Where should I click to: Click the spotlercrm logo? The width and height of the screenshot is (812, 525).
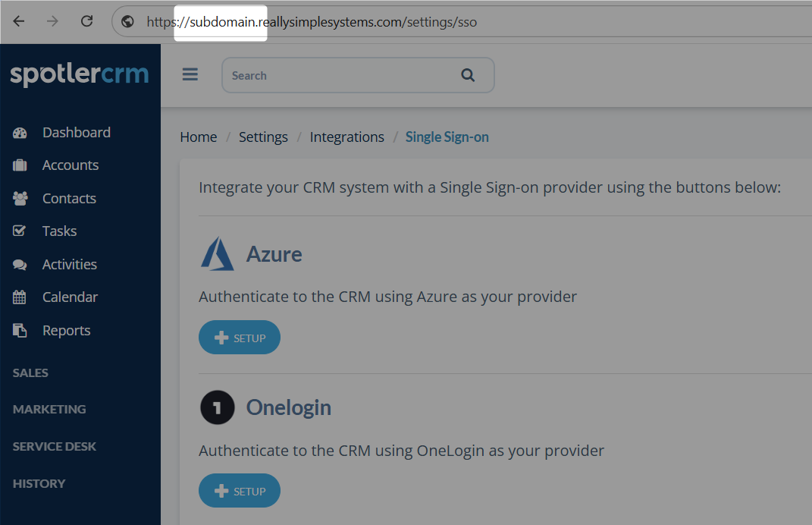coord(80,74)
